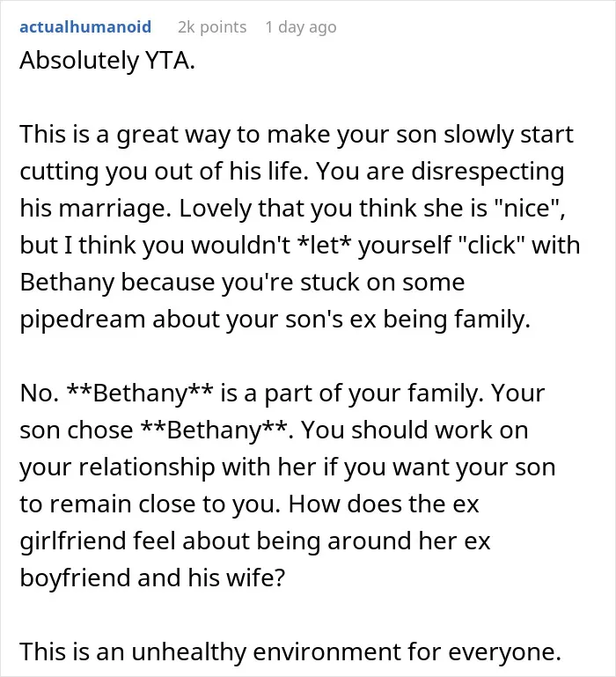The image size is (616, 677).
Task: Click the word pipedream
Action: pyautogui.click(x=83, y=320)
